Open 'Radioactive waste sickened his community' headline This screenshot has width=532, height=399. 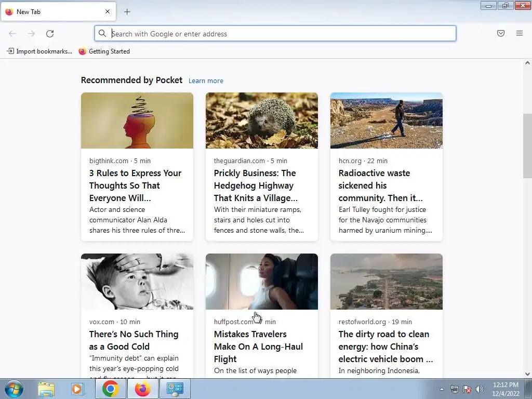point(380,185)
